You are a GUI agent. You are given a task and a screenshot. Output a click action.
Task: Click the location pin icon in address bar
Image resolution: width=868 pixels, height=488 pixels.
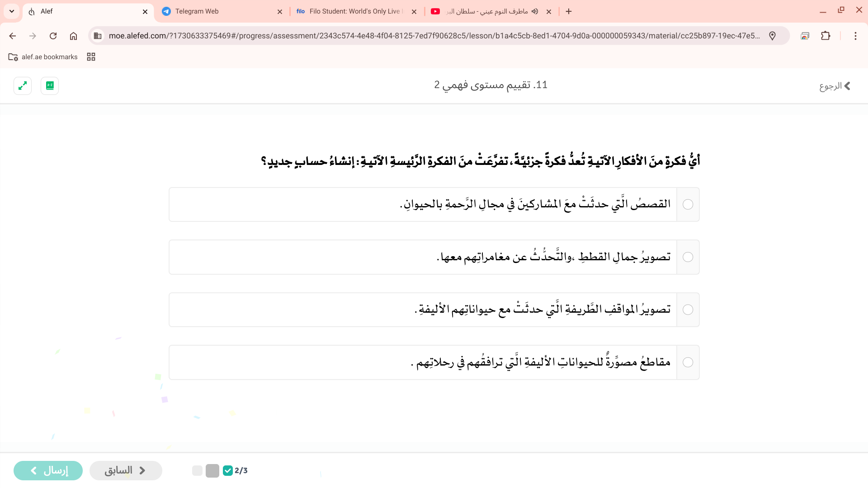[772, 36]
